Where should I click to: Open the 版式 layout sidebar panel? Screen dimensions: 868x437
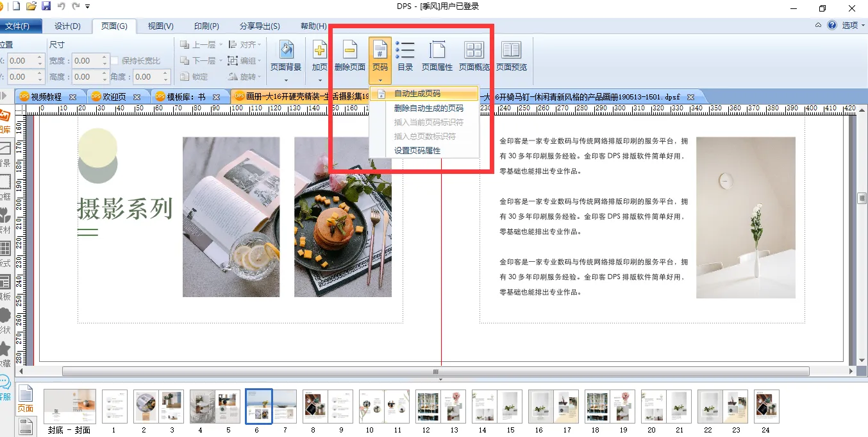tap(5, 255)
